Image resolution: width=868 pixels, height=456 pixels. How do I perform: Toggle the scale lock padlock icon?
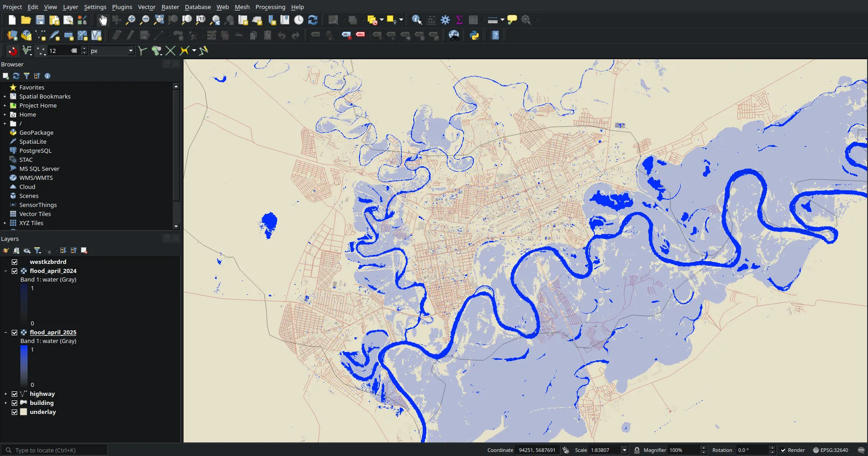tap(637, 450)
